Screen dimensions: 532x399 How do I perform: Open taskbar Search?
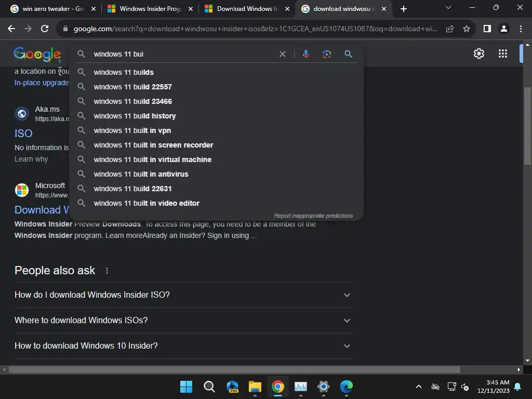point(209,387)
